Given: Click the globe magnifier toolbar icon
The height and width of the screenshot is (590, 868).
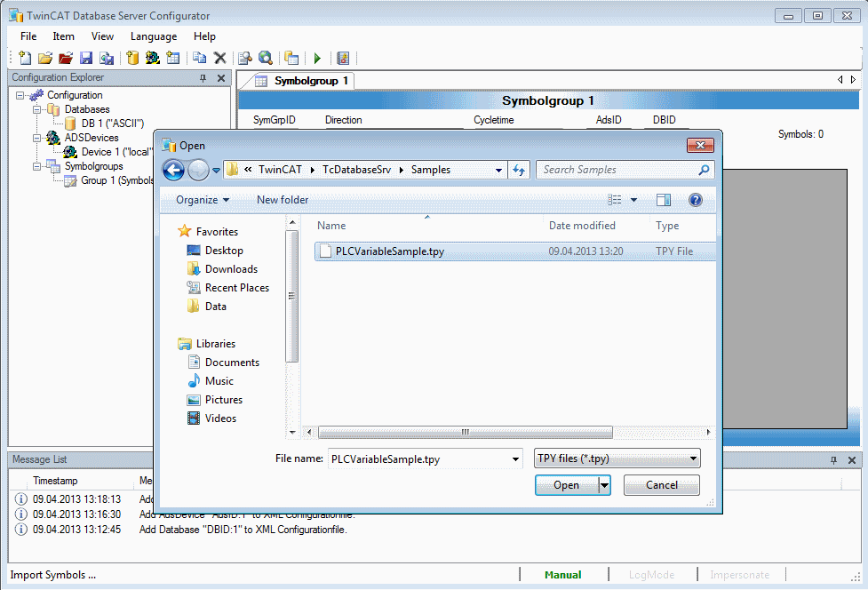Looking at the screenshot, I should click(x=266, y=58).
